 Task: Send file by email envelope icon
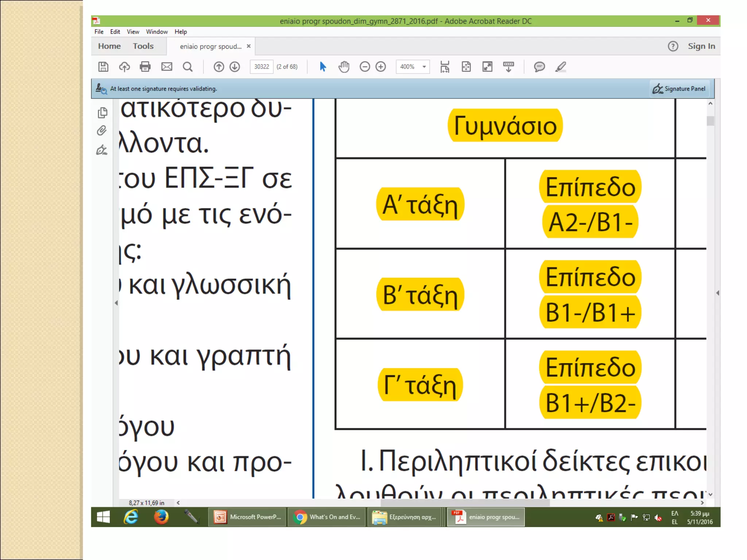click(167, 67)
